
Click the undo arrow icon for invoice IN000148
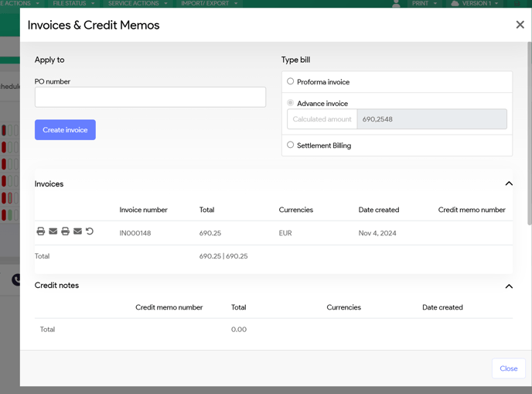tap(90, 231)
